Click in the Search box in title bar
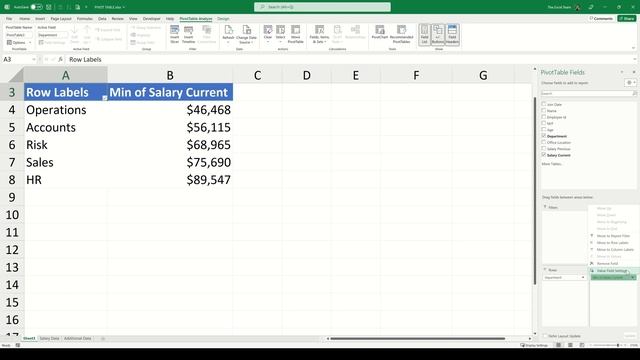 click(x=322, y=7)
